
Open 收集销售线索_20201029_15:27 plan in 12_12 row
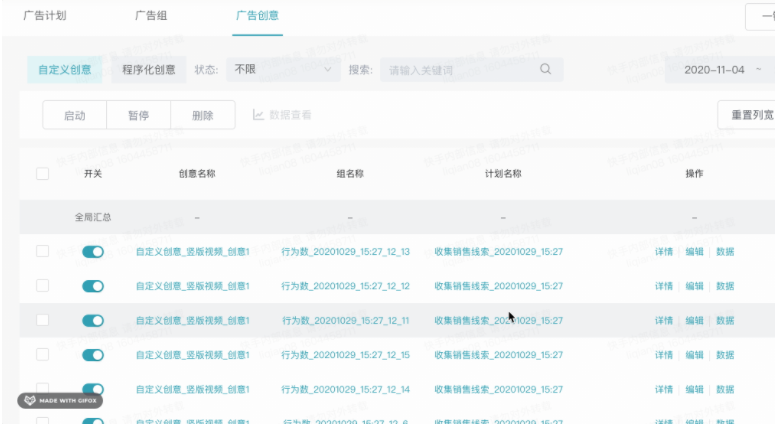tap(499, 286)
